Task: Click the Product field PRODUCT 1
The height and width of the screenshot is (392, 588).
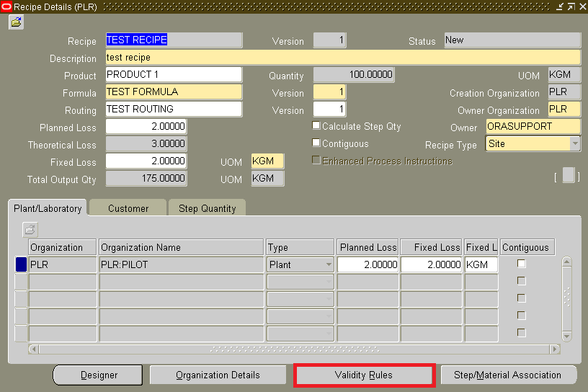Action: point(174,74)
